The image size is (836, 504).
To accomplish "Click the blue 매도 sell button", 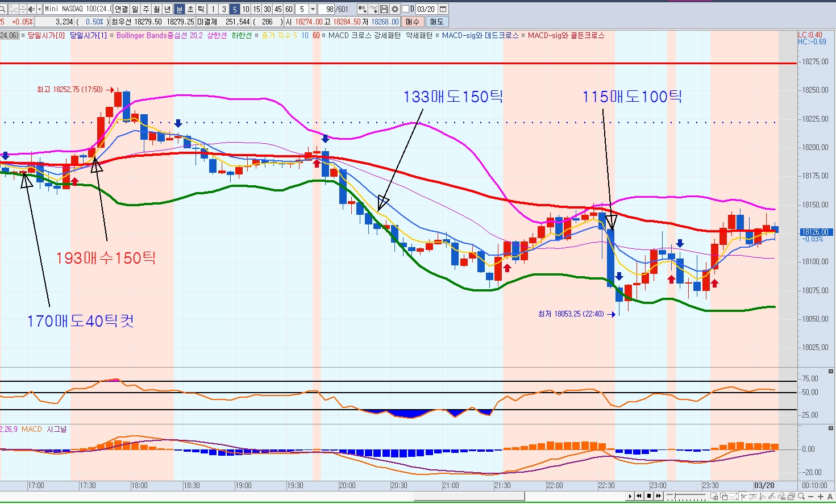I will pyautogui.click(x=436, y=22).
